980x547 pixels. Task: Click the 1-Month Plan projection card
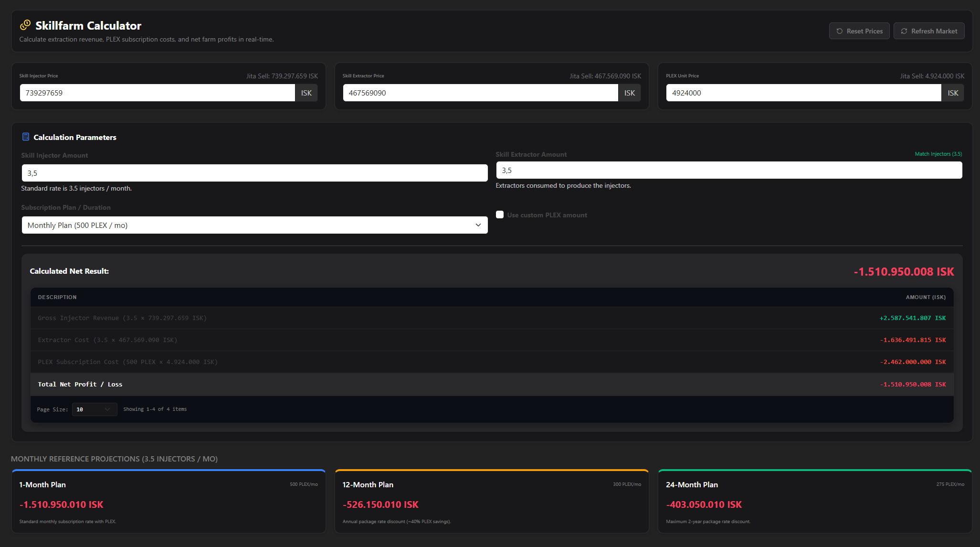point(169,501)
